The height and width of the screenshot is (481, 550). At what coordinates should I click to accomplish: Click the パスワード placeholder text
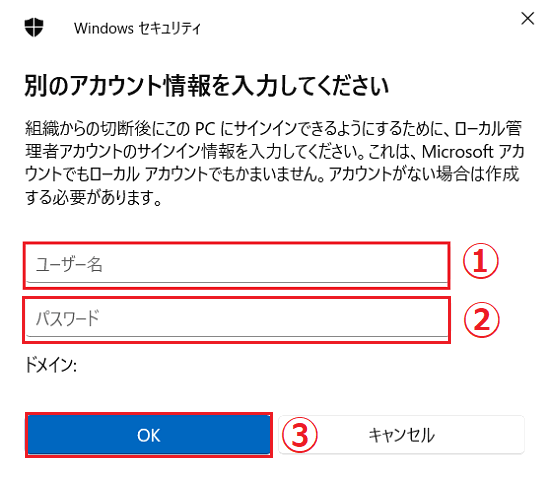[68, 319]
